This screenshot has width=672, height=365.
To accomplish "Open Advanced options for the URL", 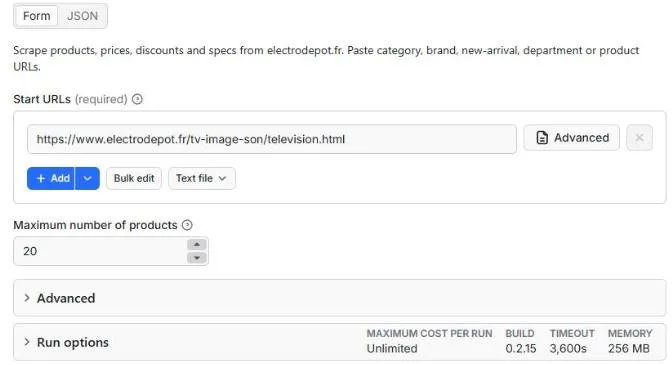I will click(x=572, y=138).
